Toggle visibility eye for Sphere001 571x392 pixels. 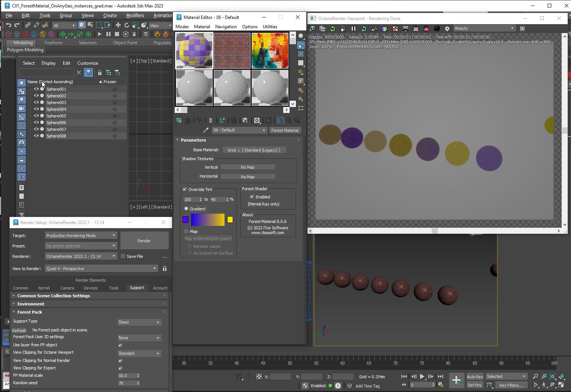pyautogui.click(x=36, y=89)
